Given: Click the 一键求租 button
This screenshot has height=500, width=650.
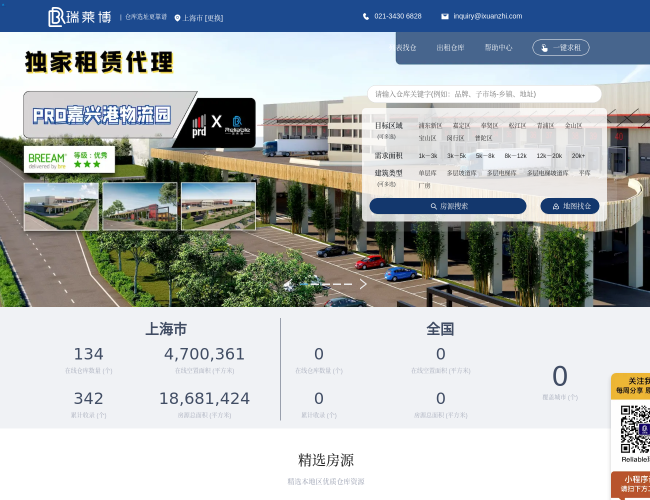Looking at the screenshot, I should pos(561,48).
